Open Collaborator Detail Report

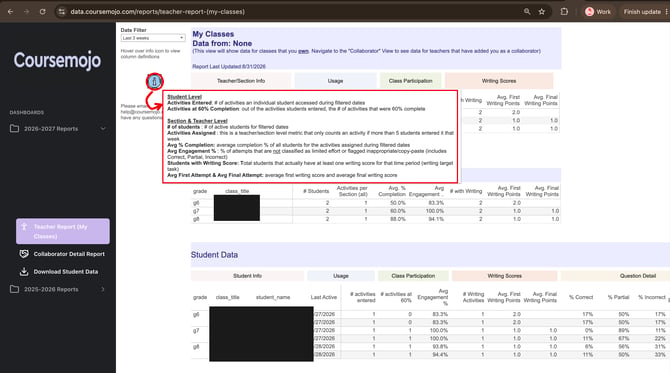coord(69,254)
